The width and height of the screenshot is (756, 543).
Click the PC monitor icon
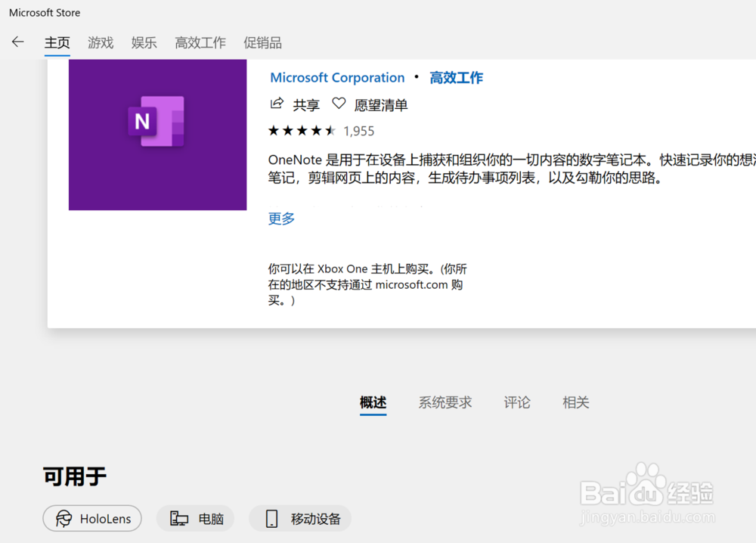coord(179,518)
